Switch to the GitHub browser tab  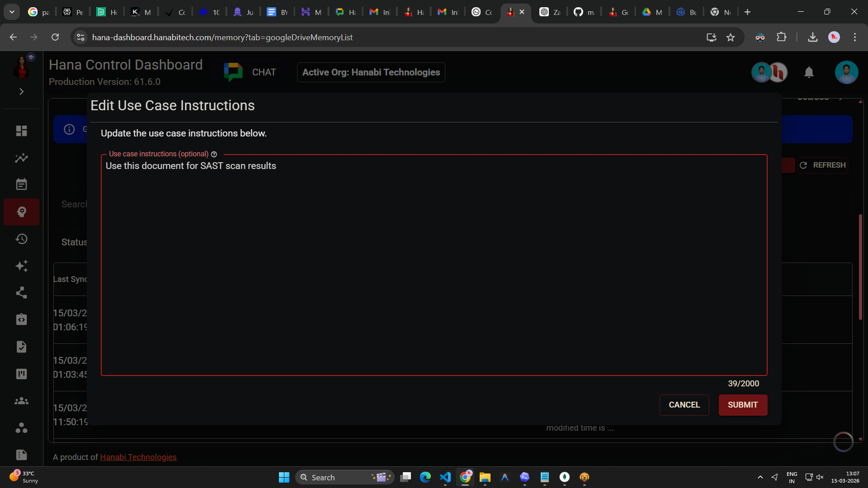point(583,12)
